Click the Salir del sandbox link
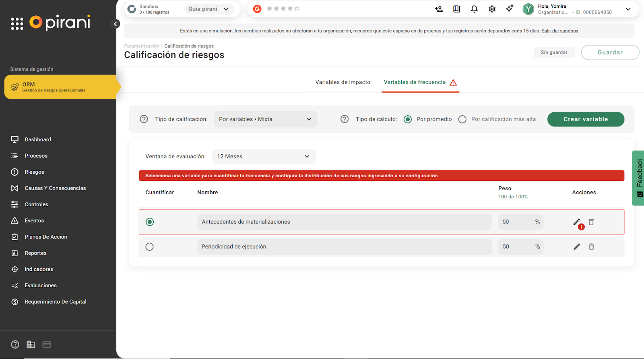Screen dimensions: 644x359 (x=559, y=31)
